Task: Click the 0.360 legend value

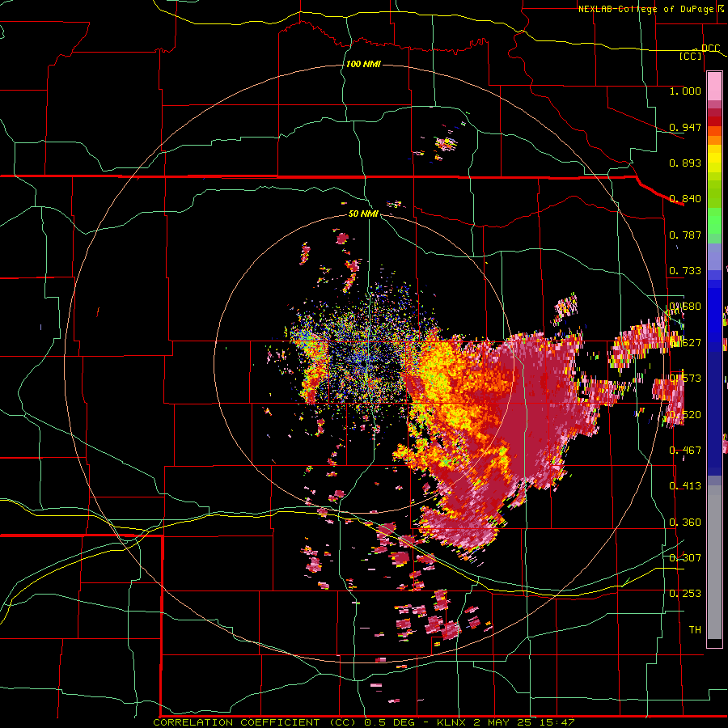Action: [685, 523]
